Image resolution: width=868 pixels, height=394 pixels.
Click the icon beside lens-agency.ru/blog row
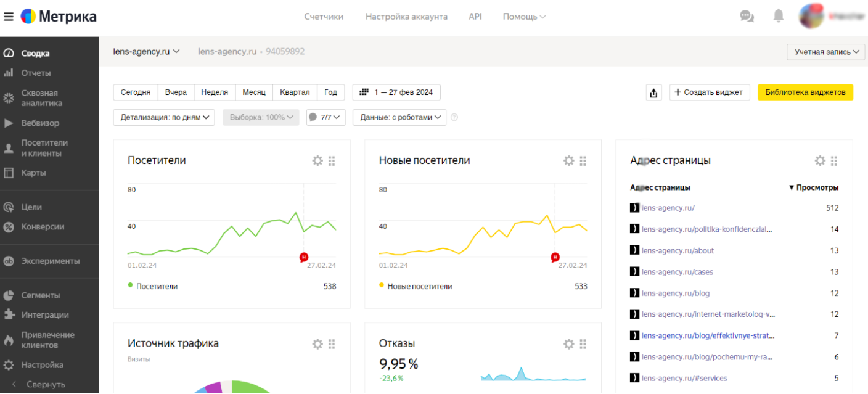point(634,293)
